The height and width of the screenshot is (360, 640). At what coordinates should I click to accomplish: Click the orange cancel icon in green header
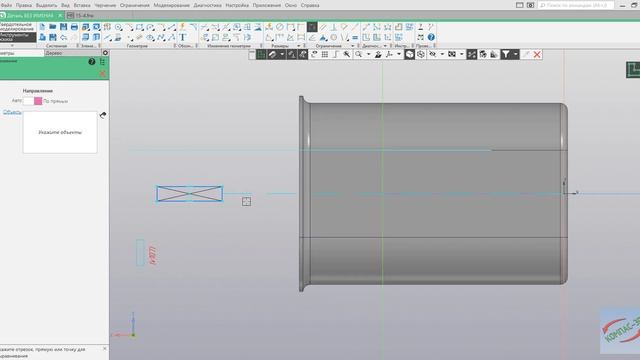102,73
